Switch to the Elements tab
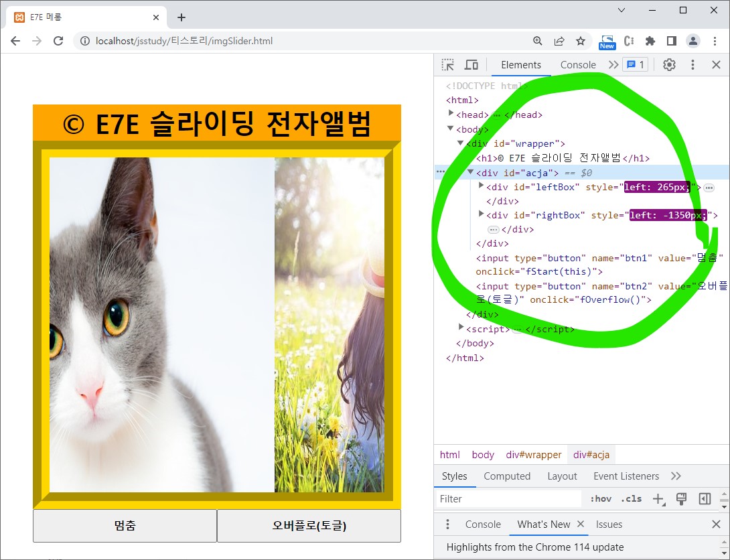Screen dimensions: 730x560 click(x=521, y=65)
